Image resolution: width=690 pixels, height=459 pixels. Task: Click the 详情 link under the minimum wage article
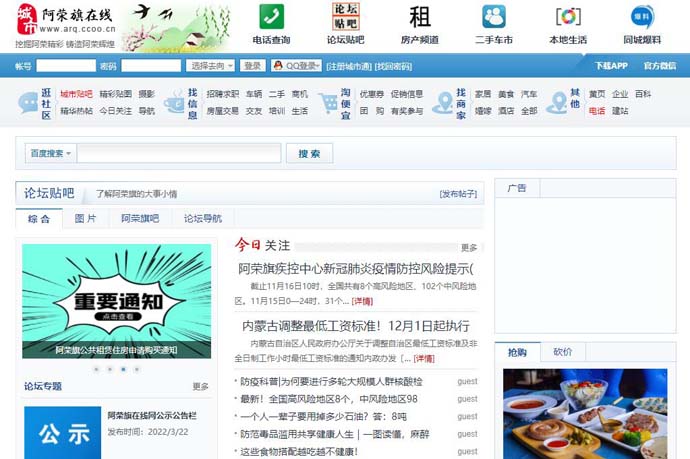tap(424, 359)
